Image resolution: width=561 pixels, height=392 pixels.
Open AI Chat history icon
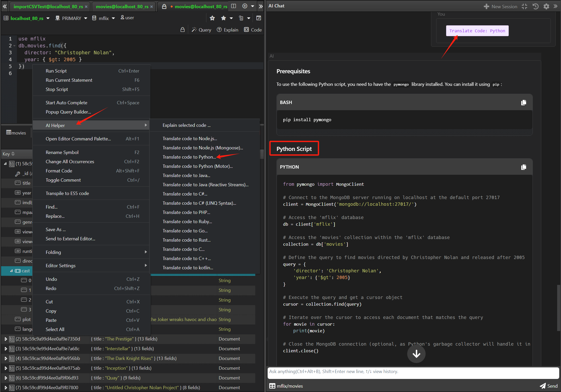pyautogui.click(x=535, y=6)
